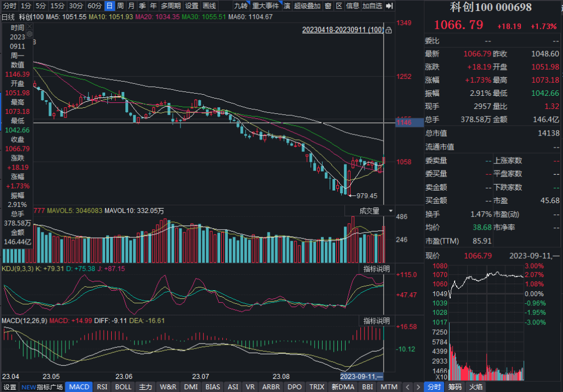Close the floating data panel with X
Screen dimensions: 563x392
(x=29, y=27)
